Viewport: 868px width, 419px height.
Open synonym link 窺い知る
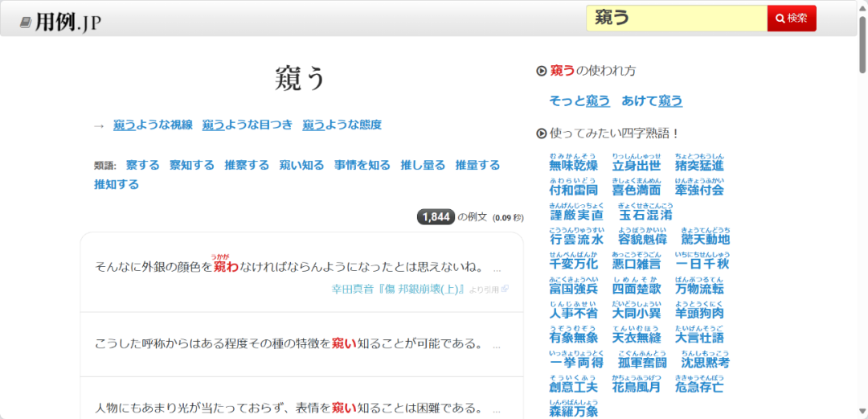tap(301, 165)
